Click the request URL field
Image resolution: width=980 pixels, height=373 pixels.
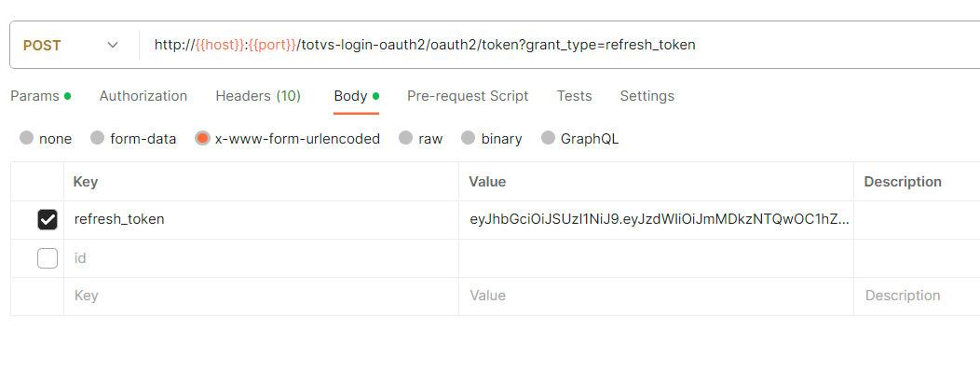tap(424, 46)
